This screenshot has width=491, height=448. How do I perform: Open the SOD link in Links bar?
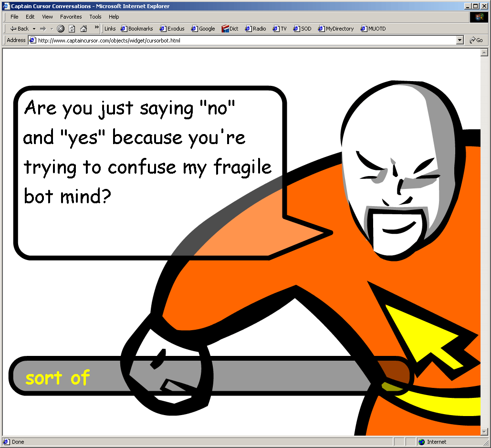pos(302,29)
